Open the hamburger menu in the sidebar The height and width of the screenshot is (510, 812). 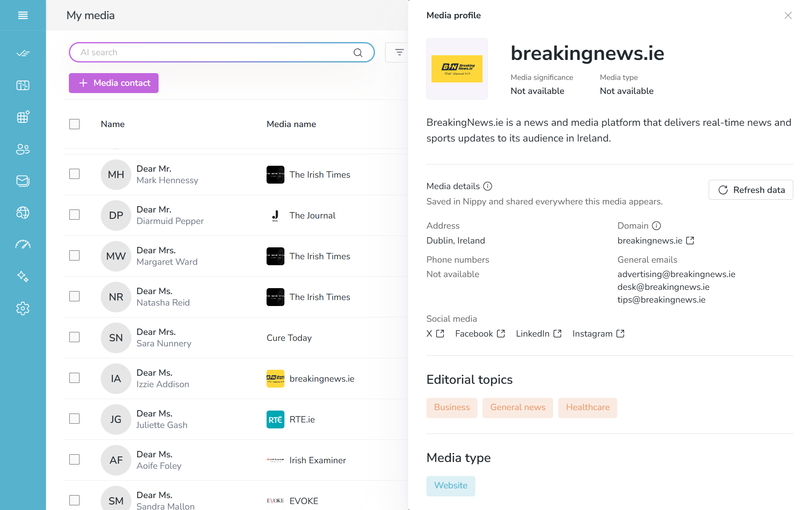pyautogui.click(x=23, y=15)
